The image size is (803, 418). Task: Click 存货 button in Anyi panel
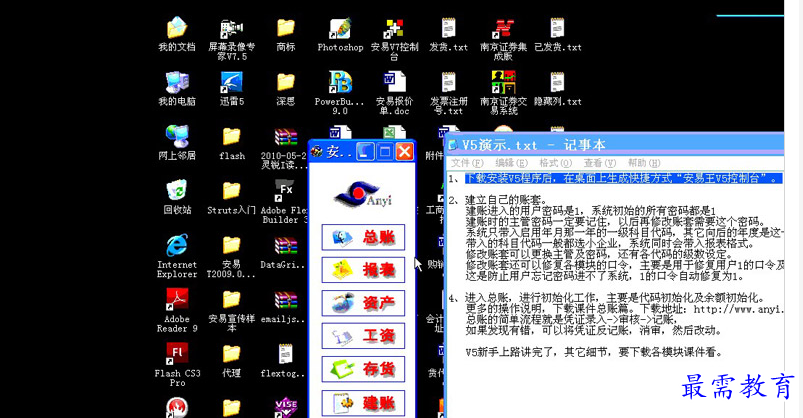(x=363, y=369)
